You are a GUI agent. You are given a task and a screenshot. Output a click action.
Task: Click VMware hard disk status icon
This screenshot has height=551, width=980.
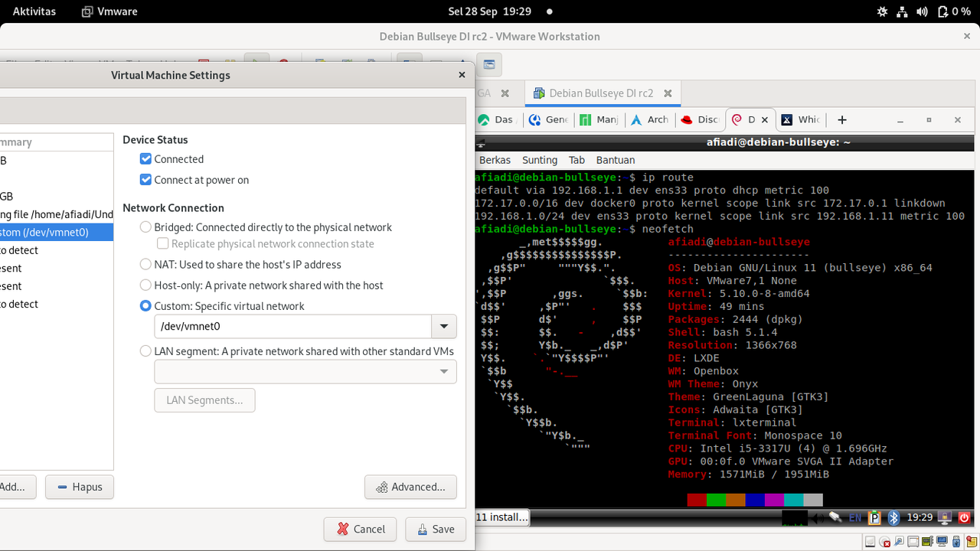tap(870, 541)
